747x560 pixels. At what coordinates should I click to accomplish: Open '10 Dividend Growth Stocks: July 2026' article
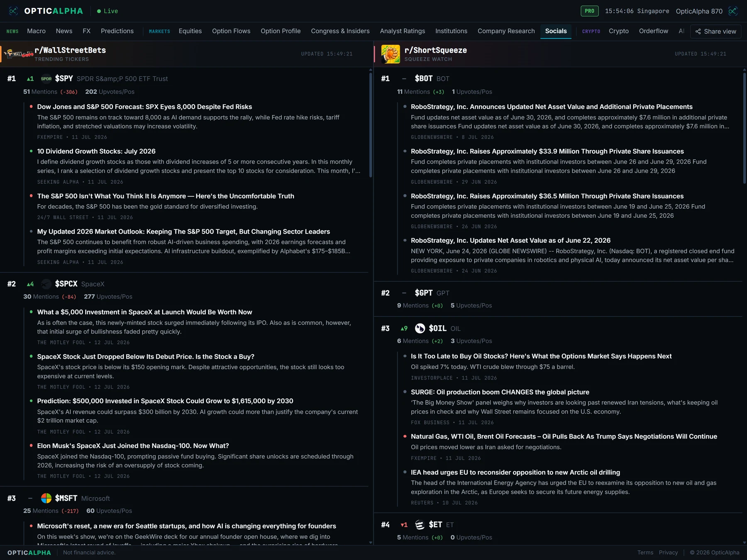coord(96,151)
